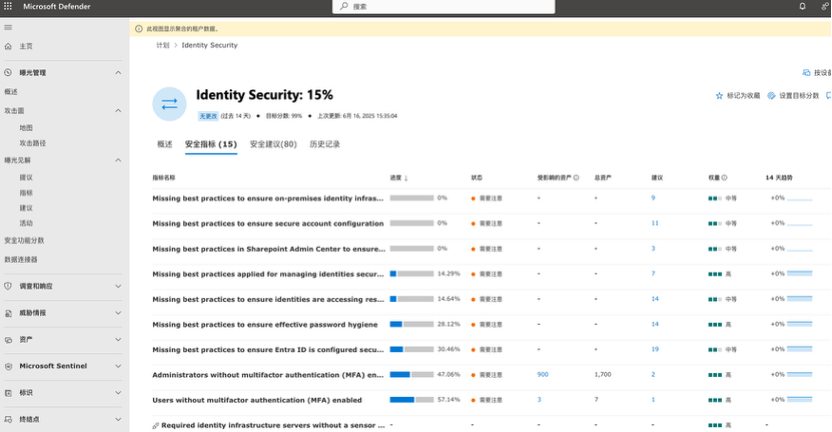Open Map under Attack surface
The image size is (832, 432).
pos(26,128)
